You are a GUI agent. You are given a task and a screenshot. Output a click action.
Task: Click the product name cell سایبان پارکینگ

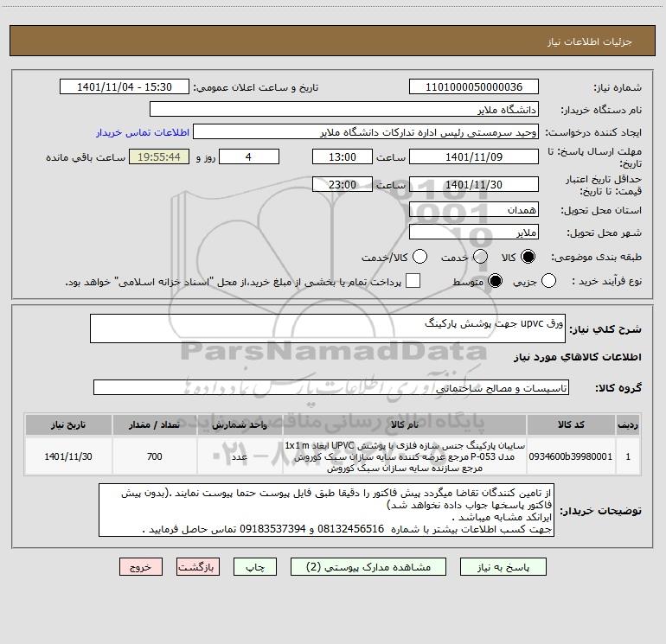[x=405, y=456]
